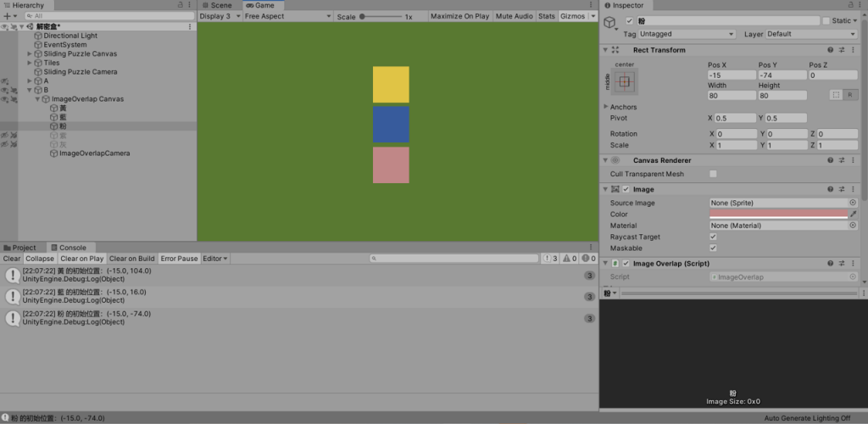Click the pink Image Color swatch
The width and height of the screenshot is (868, 424).
(x=778, y=214)
